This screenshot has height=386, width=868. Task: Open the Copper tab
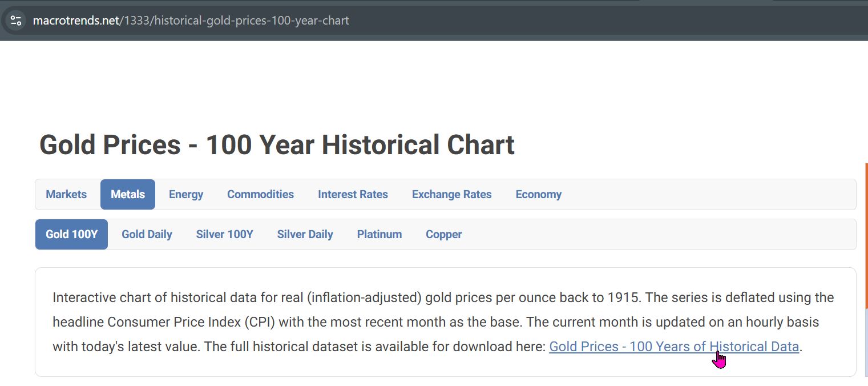pyautogui.click(x=443, y=234)
